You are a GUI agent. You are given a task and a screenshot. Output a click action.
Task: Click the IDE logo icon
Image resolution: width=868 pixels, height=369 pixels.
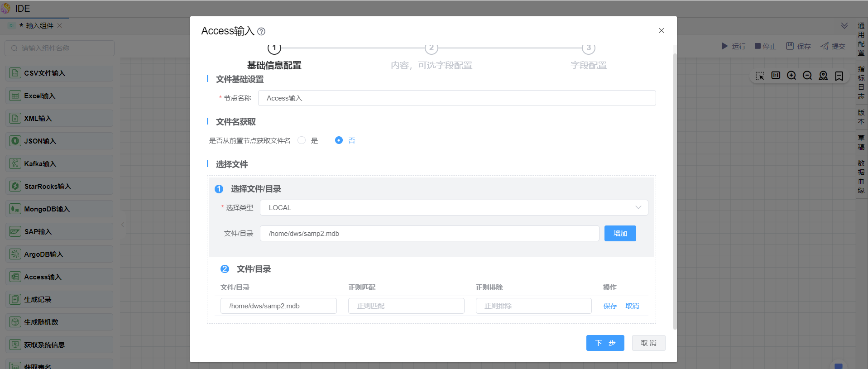point(5,8)
